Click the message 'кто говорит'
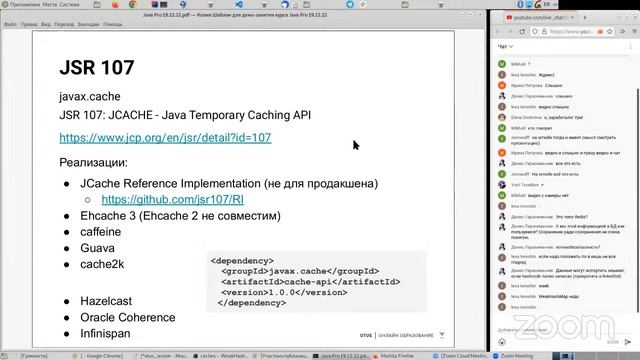640x360 pixels. [540, 128]
